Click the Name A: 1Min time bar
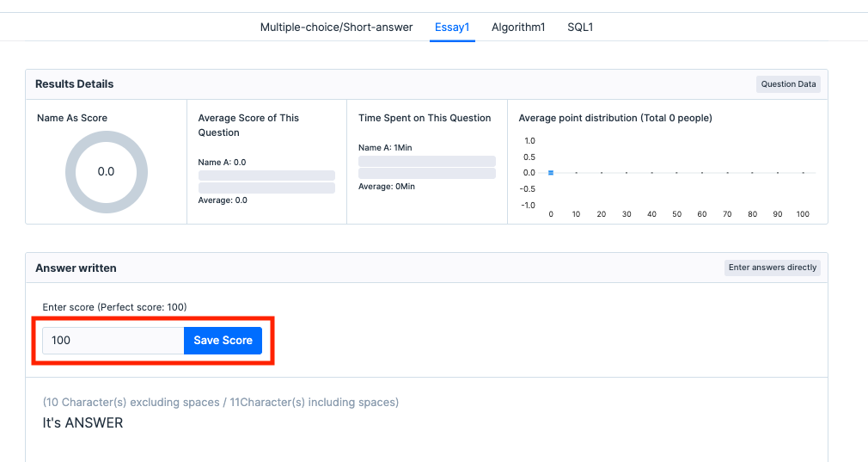This screenshot has height=462, width=868. (x=427, y=161)
